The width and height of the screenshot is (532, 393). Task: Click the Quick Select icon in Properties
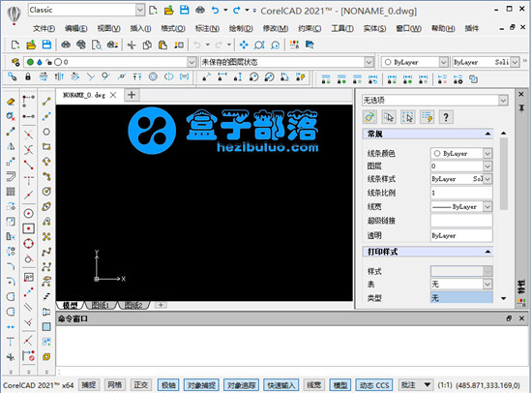point(427,117)
